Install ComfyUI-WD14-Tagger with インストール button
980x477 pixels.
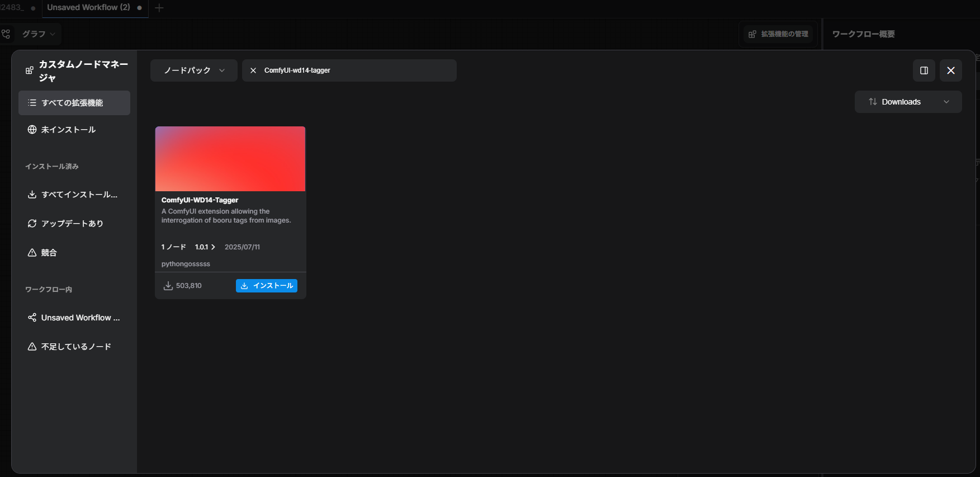coord(267,286)
